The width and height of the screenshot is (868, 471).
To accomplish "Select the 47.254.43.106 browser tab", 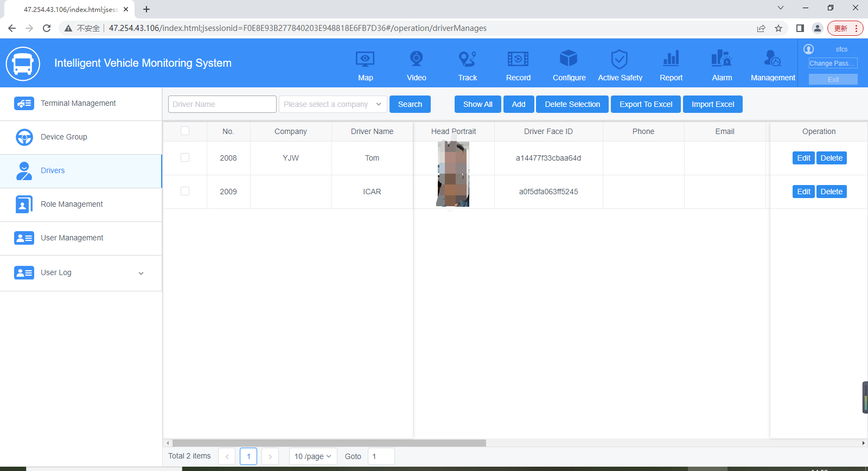I will point(69,9).
